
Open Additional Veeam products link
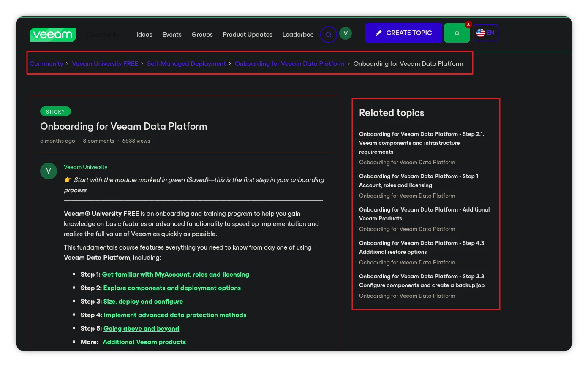click(144, 342)
